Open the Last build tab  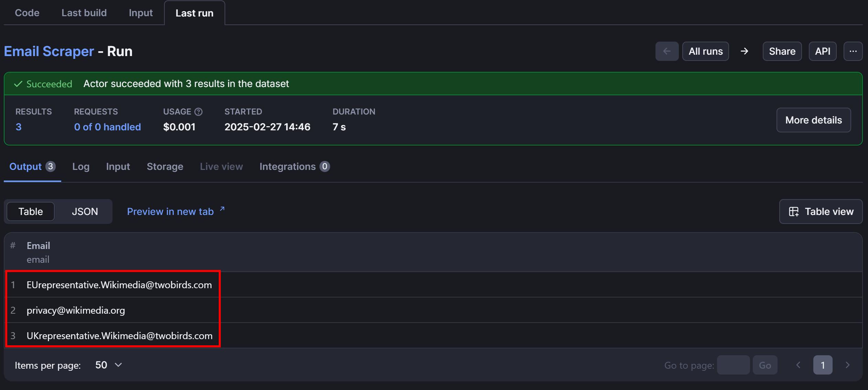click(x=84, y=13)
